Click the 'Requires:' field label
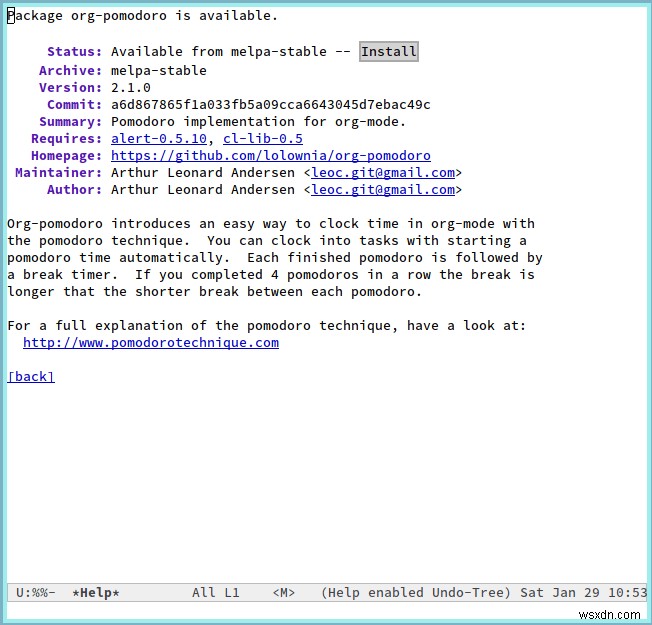Viewport: 652px width, 625px height. point(67,138)
